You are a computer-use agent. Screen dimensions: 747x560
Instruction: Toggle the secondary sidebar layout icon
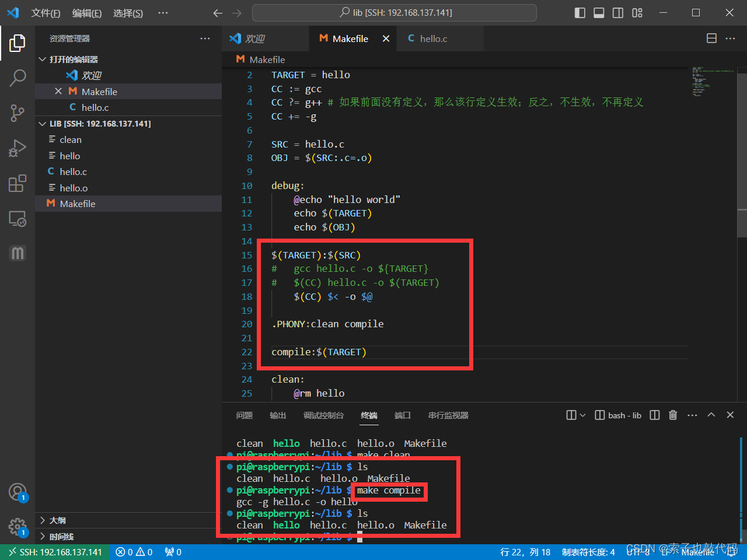(618, 13)
